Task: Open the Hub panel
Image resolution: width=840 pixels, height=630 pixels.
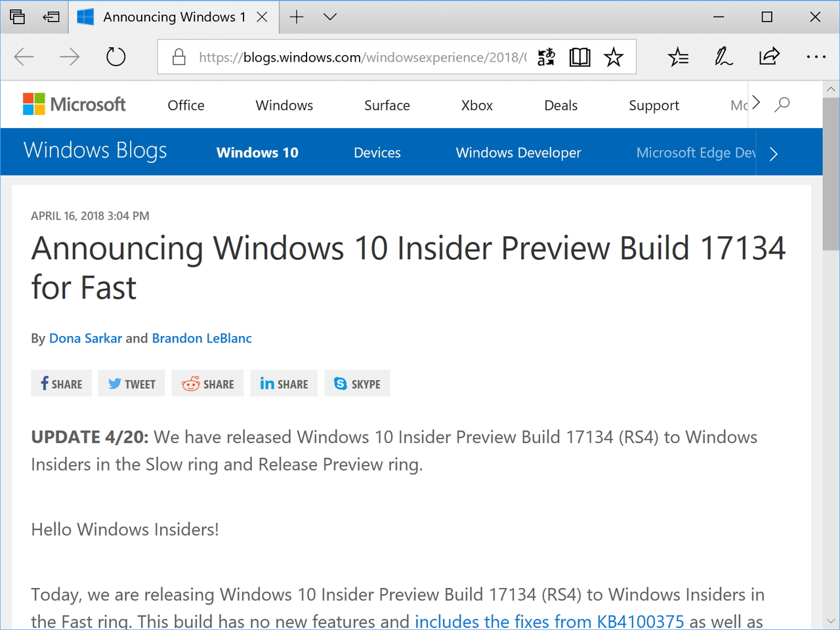Action: click(678, 57)
